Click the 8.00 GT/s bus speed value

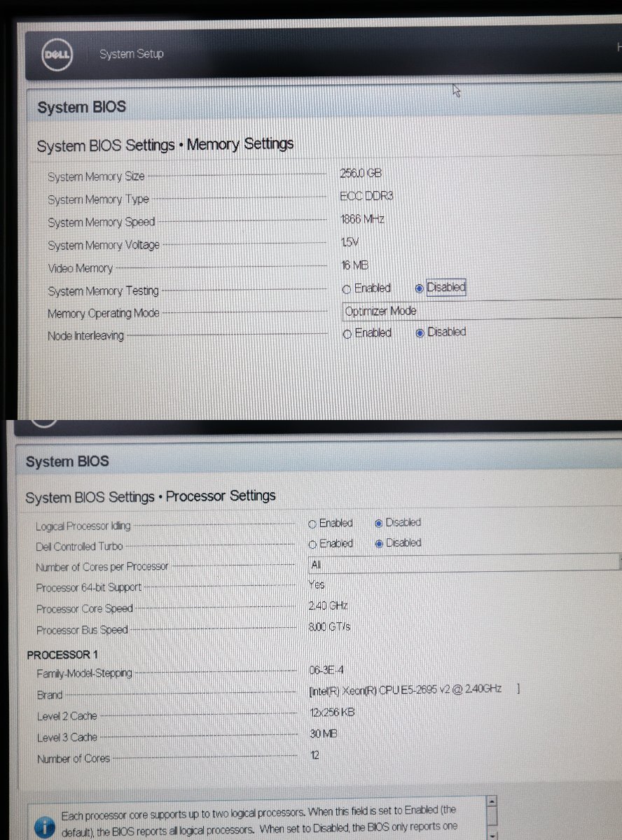pyautogui.click(x=329, y=627)
